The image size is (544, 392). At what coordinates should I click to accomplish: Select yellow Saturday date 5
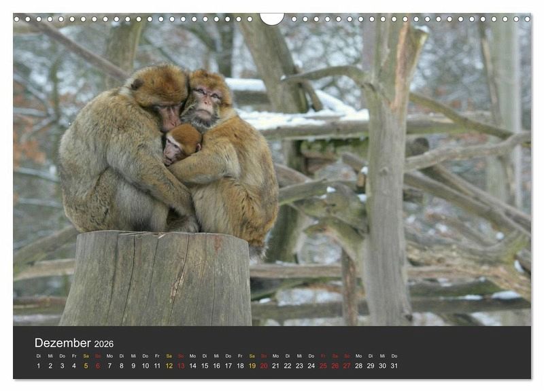86,366
